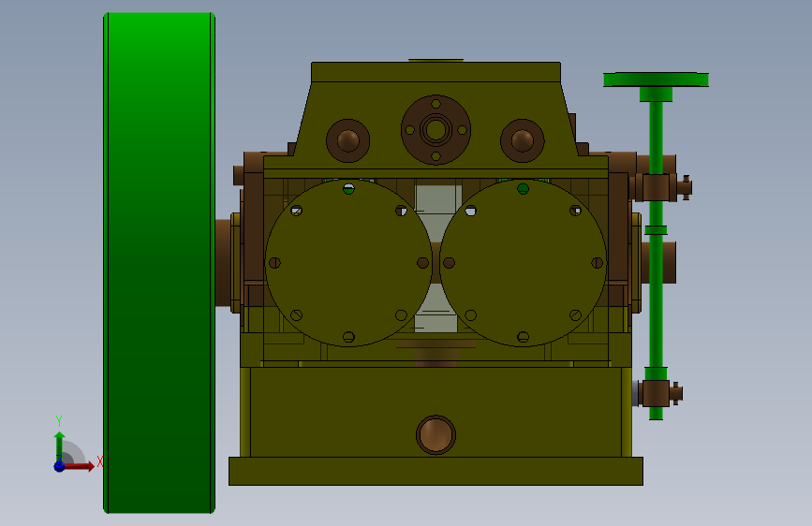Viewport: 812px width, 526px height.
Task: Select the lower brown shaft bracket at right
Action: (x=657, y=393)
